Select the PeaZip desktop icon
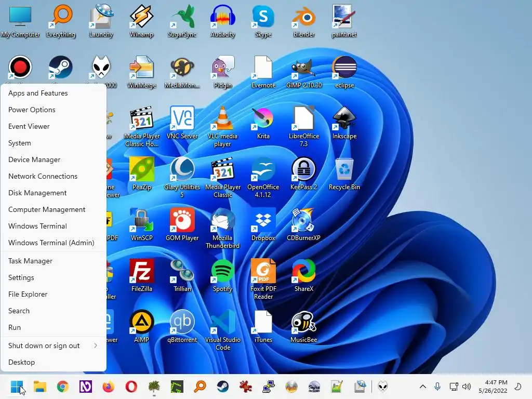The image size is (532, 399). click(141, 174)
